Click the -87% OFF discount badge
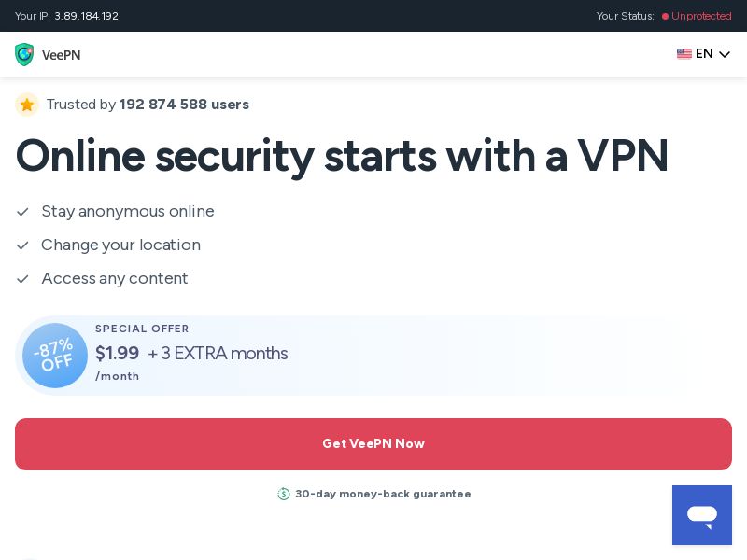This screenshot has height=560, width=747. [x=55, y=356]
